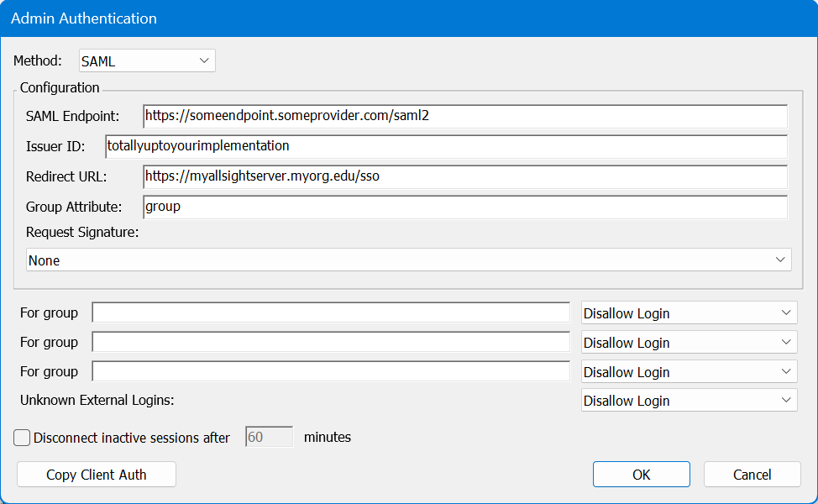Open the second For group login dropdown

(x=689, y=343)
